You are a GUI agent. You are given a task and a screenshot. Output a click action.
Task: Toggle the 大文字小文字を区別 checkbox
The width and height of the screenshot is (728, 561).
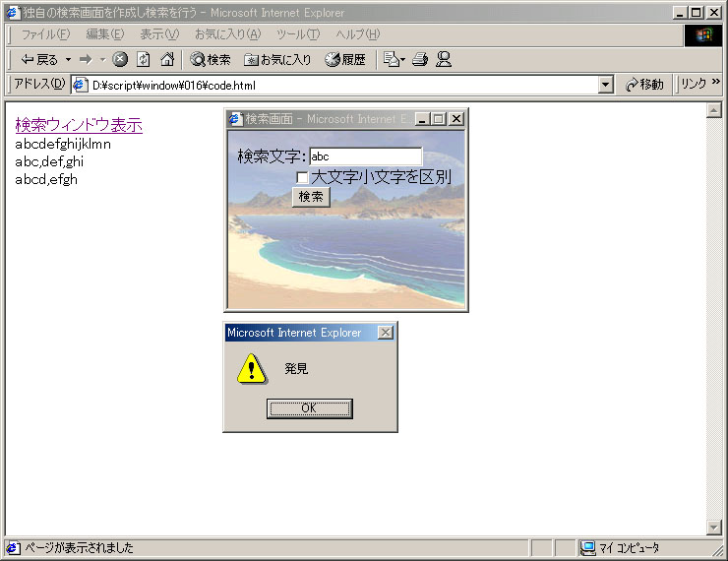pyautogui.click(x=302, y=177)
